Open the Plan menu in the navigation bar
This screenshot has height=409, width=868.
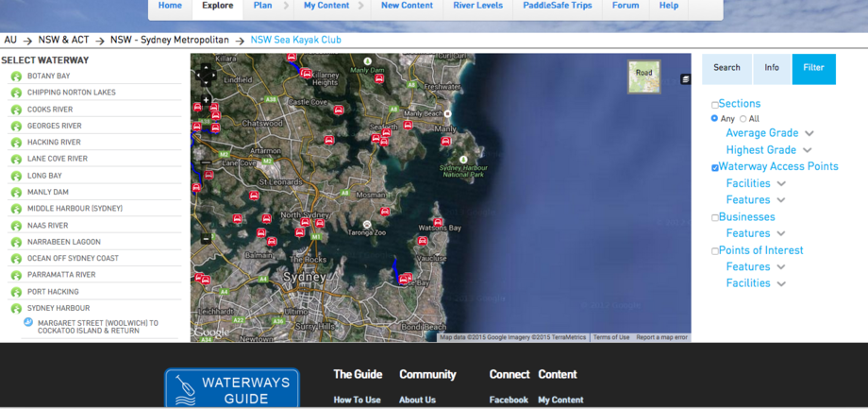click(262, 6)
